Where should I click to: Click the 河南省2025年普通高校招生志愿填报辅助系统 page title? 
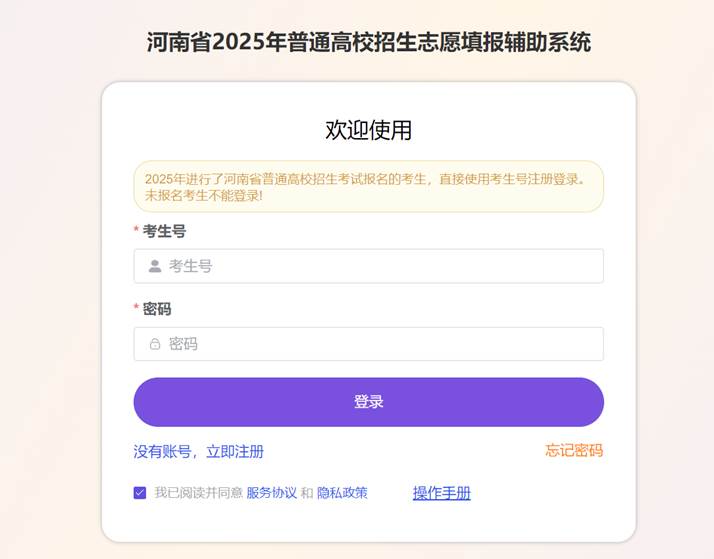(x=368, y=42)
